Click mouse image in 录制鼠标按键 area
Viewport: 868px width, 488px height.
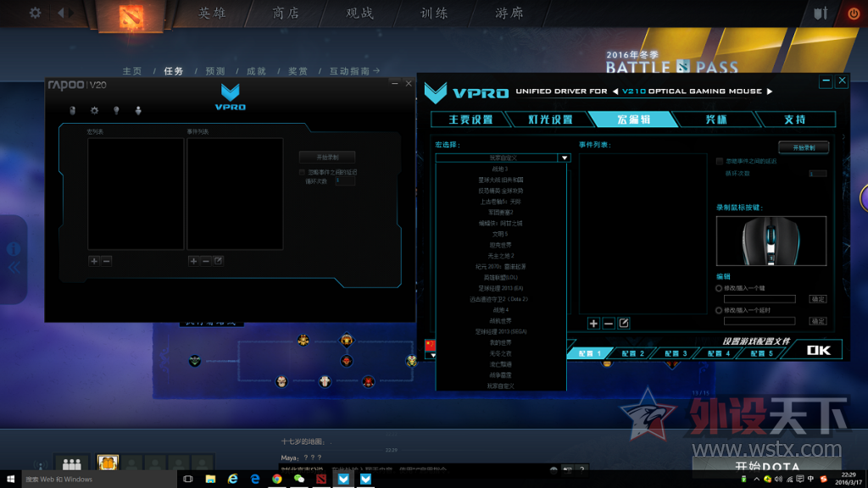click(771, 241)
